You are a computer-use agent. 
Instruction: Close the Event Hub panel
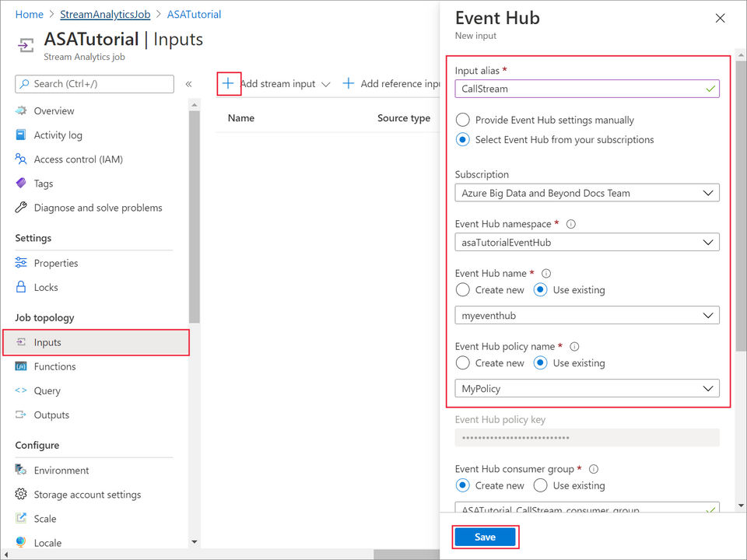pos(720,18)
